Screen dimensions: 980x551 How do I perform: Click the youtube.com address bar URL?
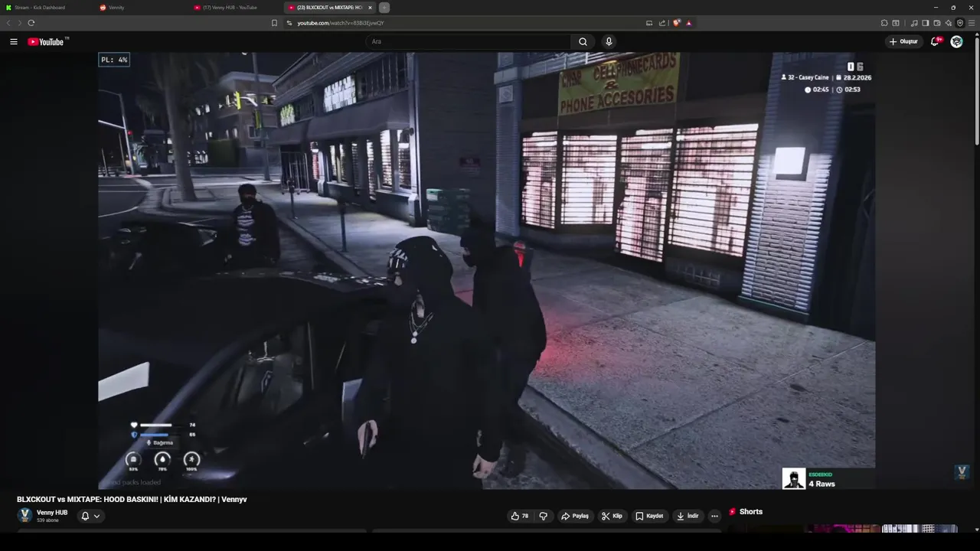341,23
